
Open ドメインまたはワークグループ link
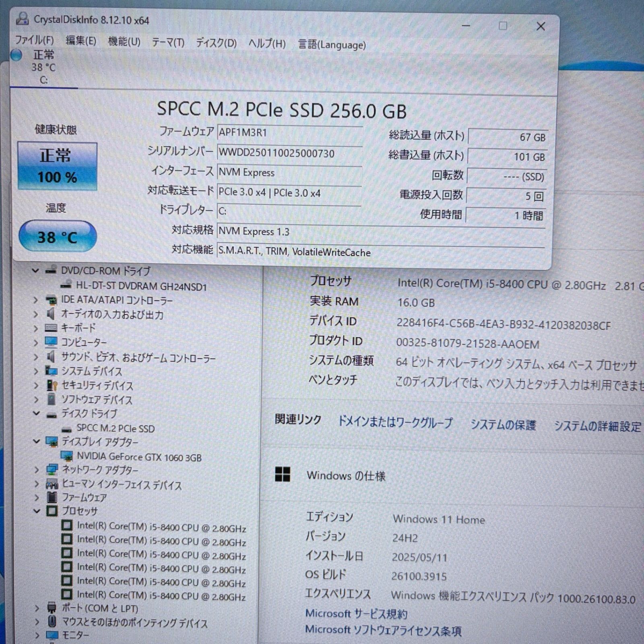point(396,422)
